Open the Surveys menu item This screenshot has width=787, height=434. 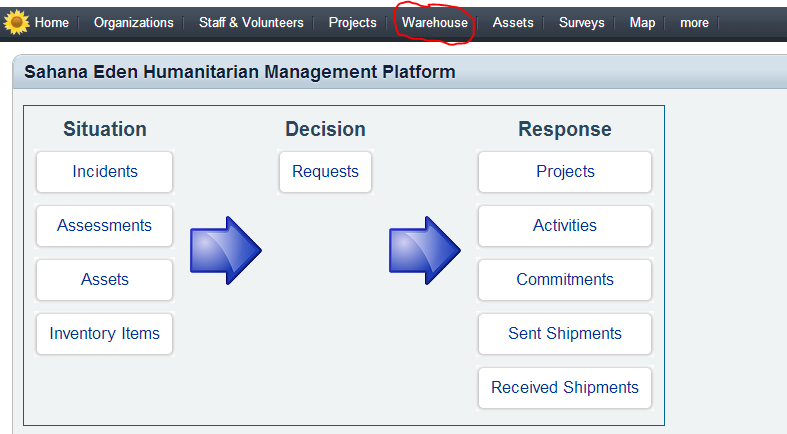(581, 23)
